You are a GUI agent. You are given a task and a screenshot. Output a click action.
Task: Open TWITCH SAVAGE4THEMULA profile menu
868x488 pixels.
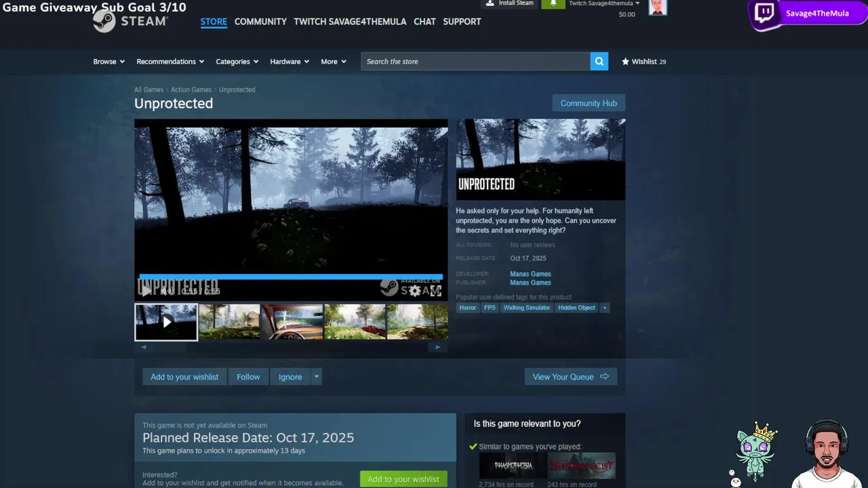tap(350, 22)
